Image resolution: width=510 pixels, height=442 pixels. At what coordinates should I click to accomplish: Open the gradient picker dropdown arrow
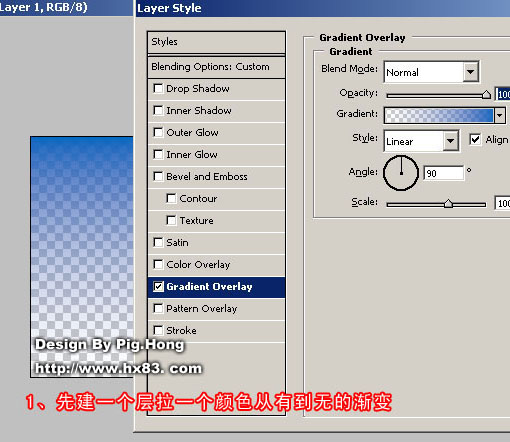point(499,115)
